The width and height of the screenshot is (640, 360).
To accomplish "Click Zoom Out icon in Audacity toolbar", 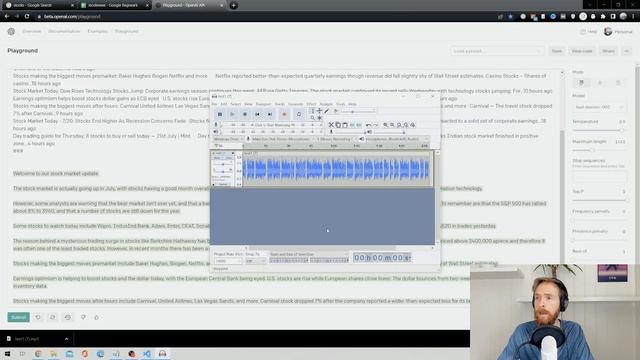I will click(392, 125).
